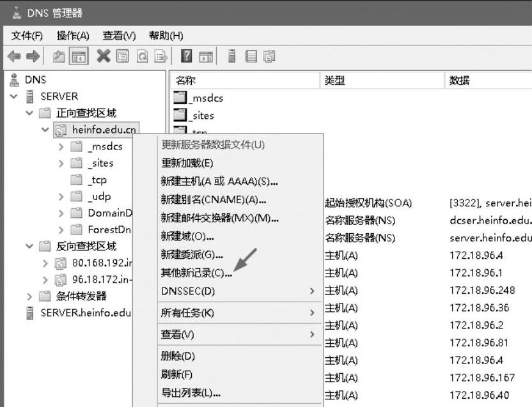Expand the 96.18.172 reverse zone
The width and height of the screenshot is (532, 407).
45,280
